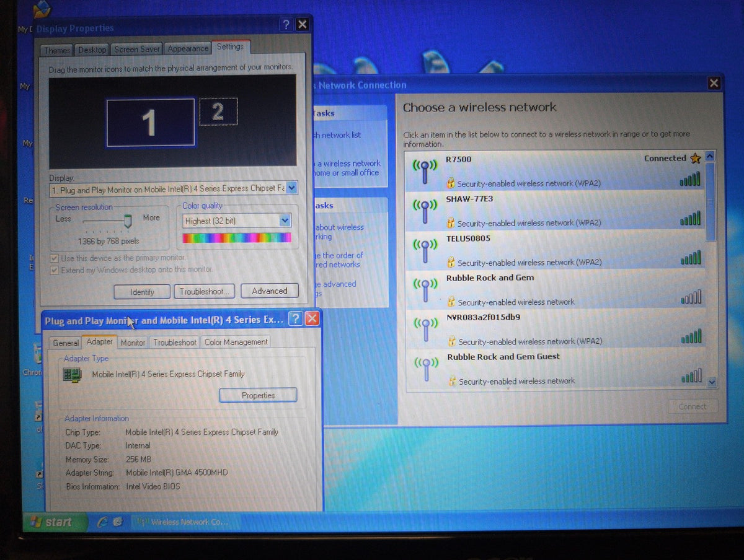Toggle Extend my Windows desktop onto this monitor
The height and width of the screenshot is (560, 744).
point(55,269)
